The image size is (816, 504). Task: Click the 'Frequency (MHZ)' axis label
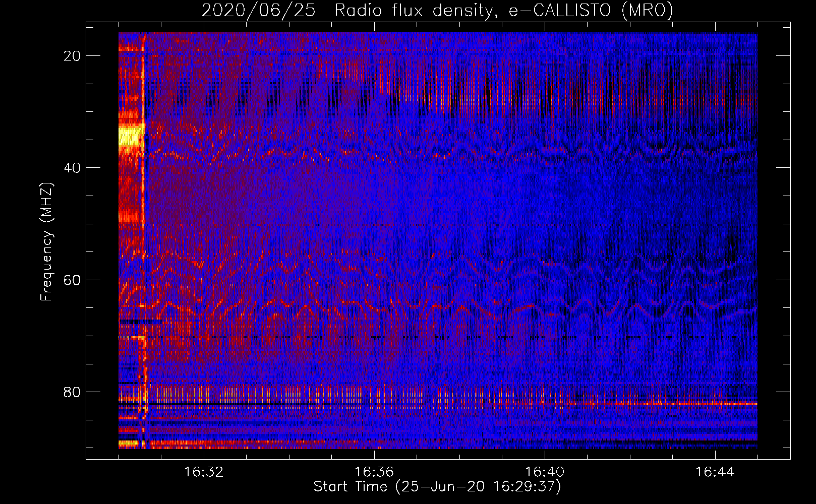(46, 242)
